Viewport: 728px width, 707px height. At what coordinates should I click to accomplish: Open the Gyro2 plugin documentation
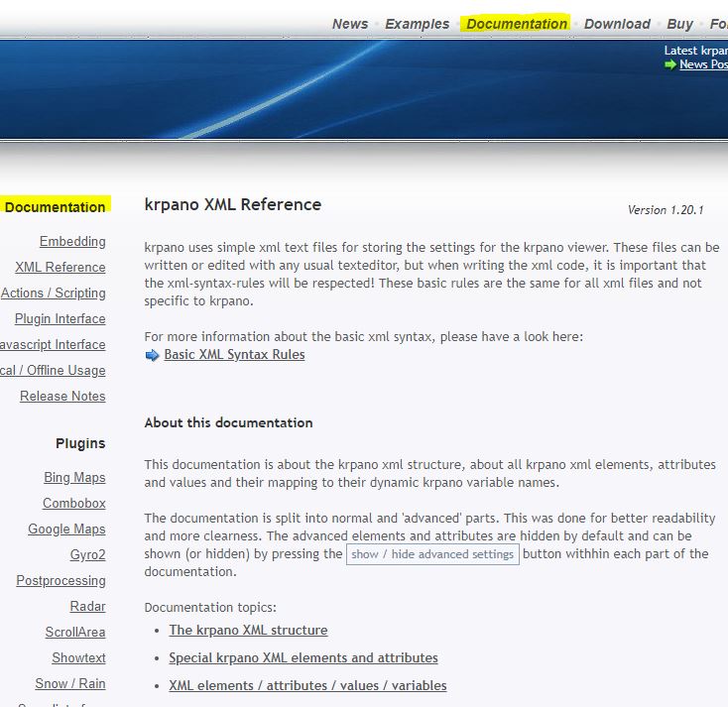tap(87, 555)
